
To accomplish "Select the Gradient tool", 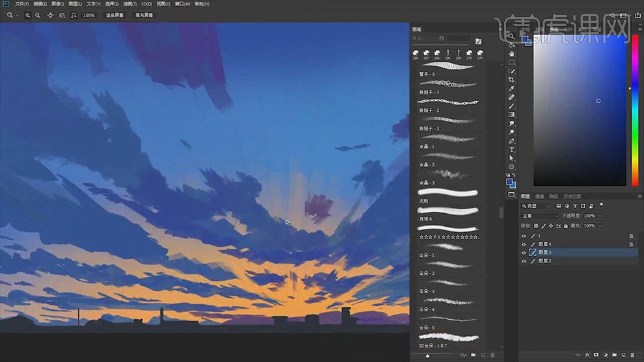I will pyautogui.click(x=511, y=115).
